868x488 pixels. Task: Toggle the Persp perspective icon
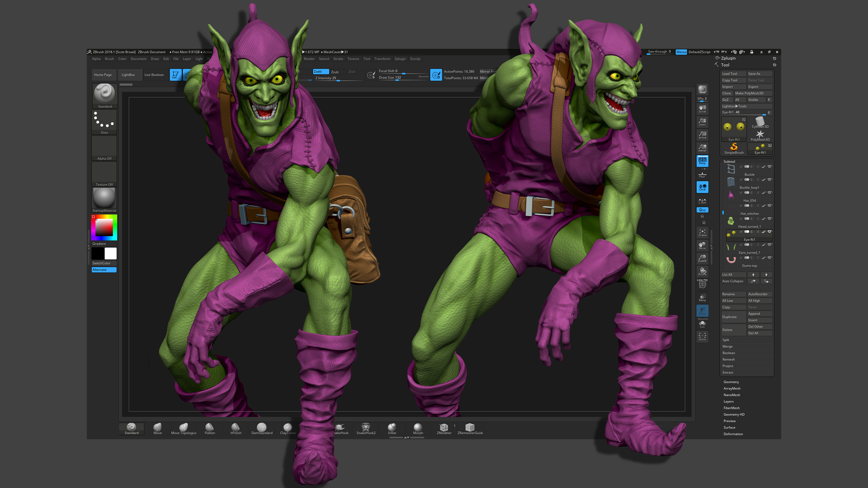(702, 161)
